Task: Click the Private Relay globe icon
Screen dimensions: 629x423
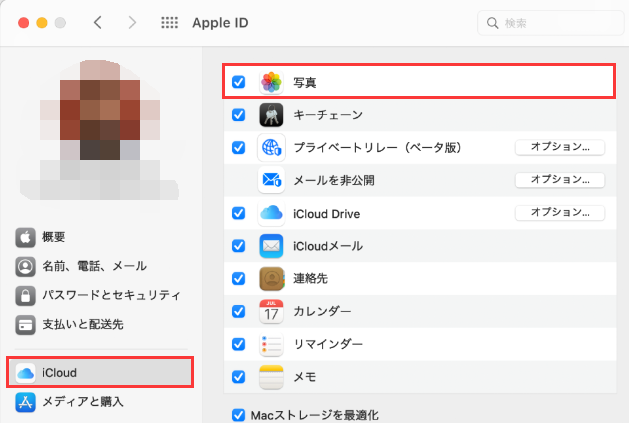Action: pos(271,148)
